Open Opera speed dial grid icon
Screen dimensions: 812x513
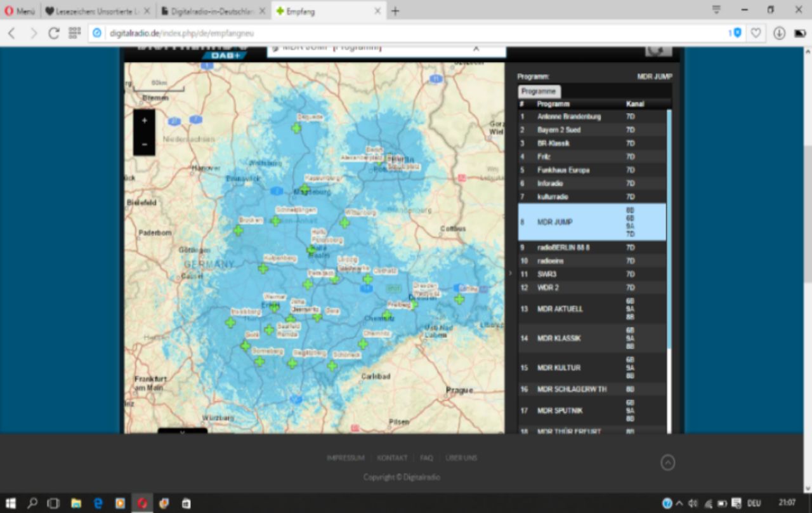pyautogui.click(x=74, y=33)
